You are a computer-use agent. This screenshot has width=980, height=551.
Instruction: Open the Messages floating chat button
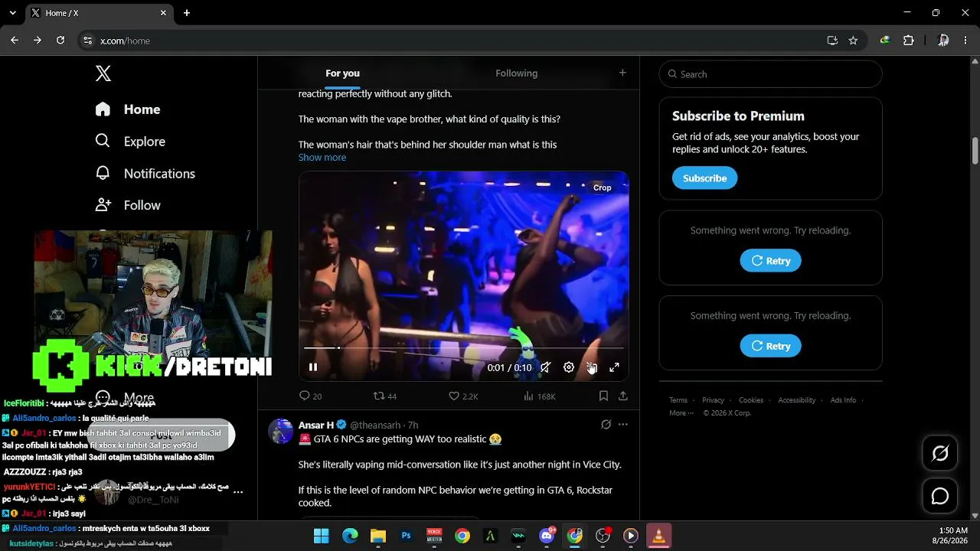click(x=940, y=496)
